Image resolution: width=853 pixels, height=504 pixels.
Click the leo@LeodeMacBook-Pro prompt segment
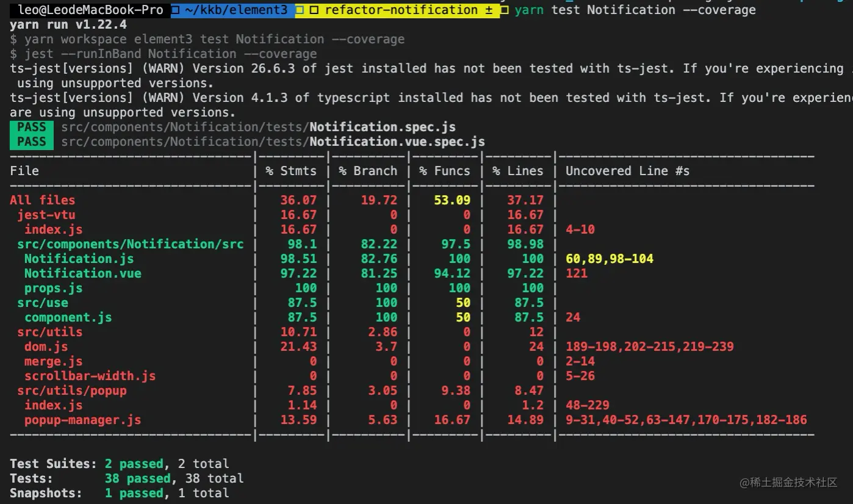click(x=90, y=10)
